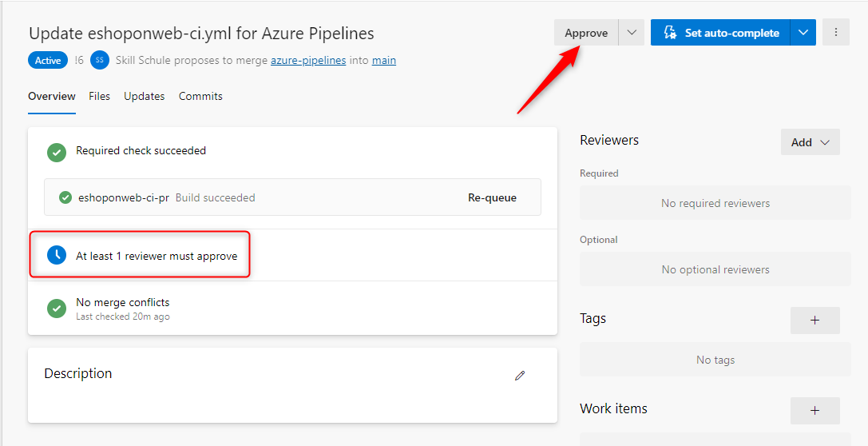Viewport: 868px width, 446px height.
Task: Click the plus icon next to Tags
Action: (814, 320)
